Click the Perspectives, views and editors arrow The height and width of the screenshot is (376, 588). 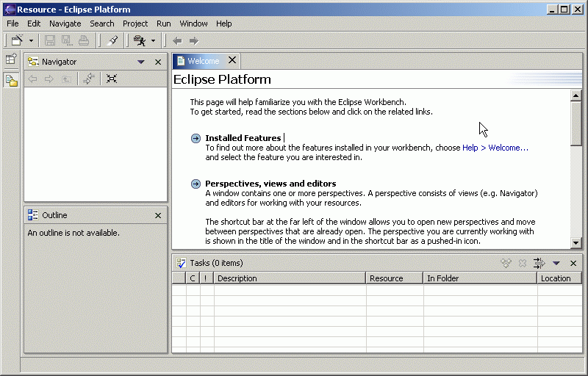click(196, 184)
